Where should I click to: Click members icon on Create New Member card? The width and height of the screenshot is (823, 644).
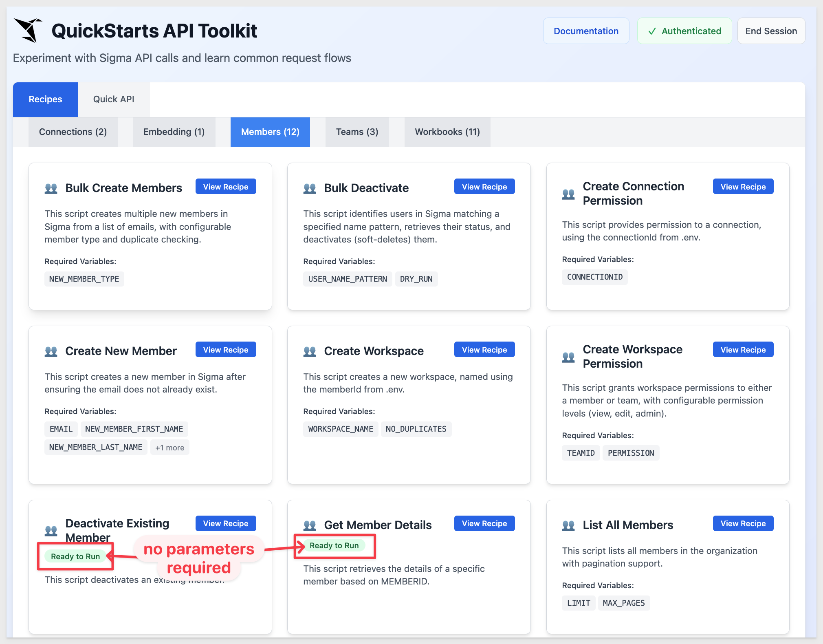point(51,351)
